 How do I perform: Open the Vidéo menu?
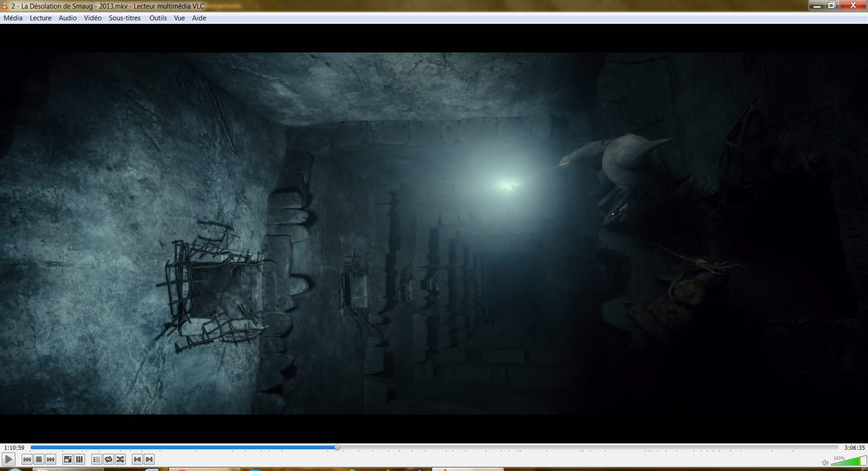93,18
